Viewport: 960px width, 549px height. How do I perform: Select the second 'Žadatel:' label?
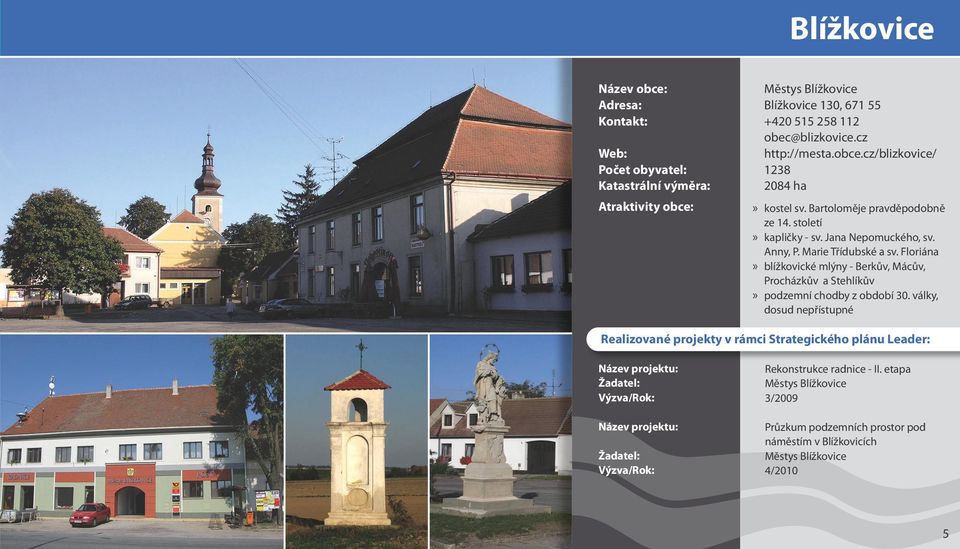tap(619, 455)
